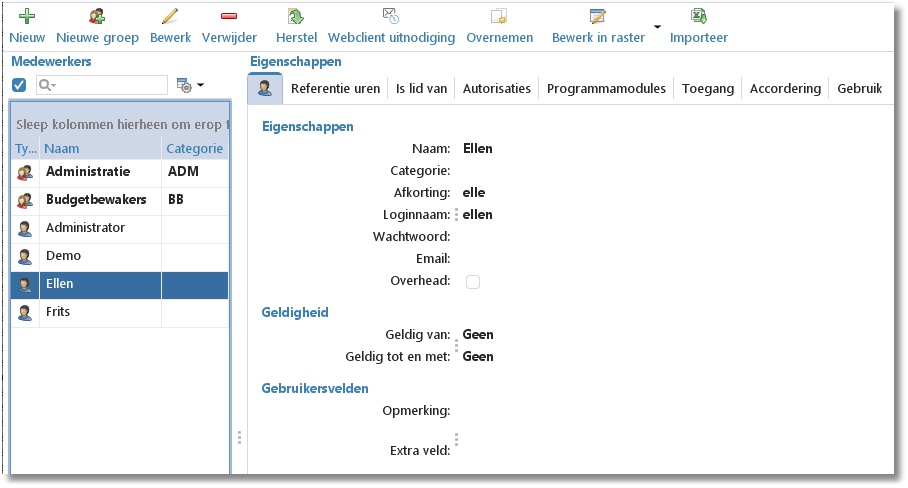Click the Nieuw button label
The height and width of the screenshot is (488, 908).
(x=27, y=38)
